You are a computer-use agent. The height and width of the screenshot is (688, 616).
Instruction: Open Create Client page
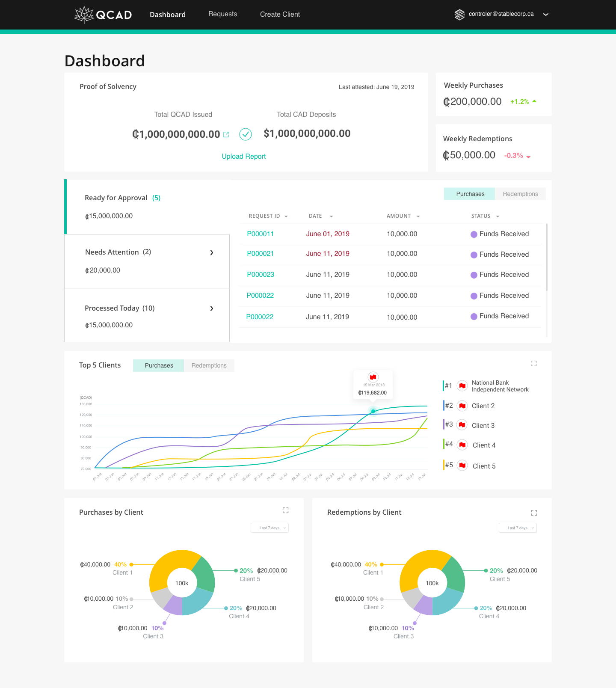coord(280,14)
